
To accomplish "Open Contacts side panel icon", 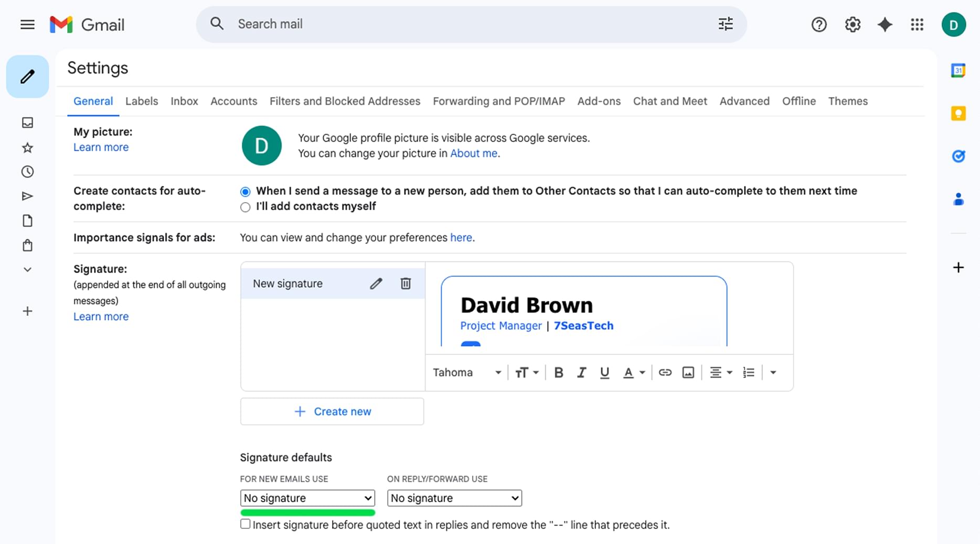I will coord(958,199).
